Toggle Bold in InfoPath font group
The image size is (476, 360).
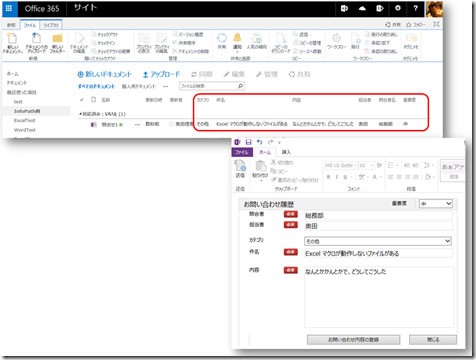point(329,177)
